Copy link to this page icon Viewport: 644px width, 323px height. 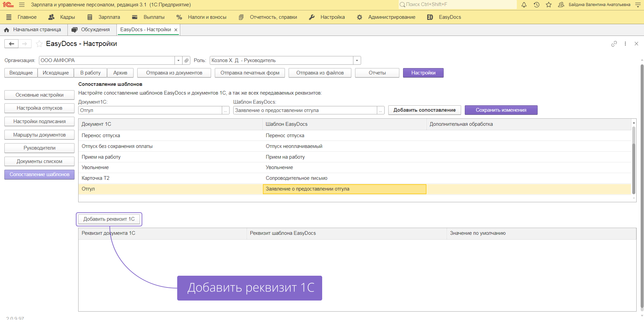[614, 44]
